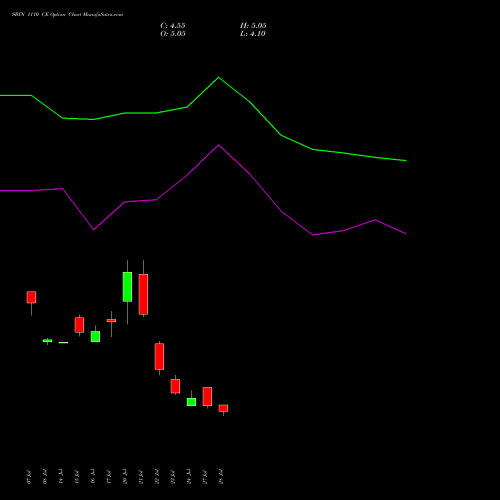The height and width of the screenshot is (500, 500).
Task: Click the '21 Jul' date label
Action: [x=141, y=477]
